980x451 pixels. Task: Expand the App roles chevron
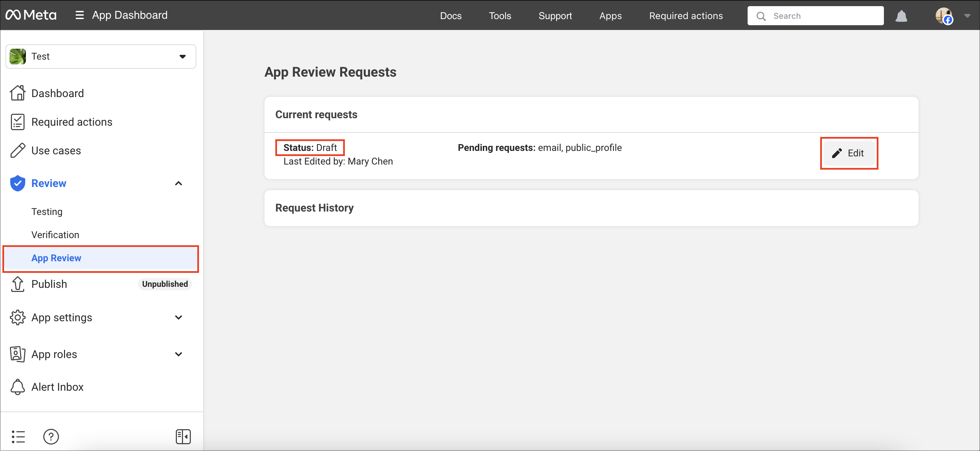(179, 354)
